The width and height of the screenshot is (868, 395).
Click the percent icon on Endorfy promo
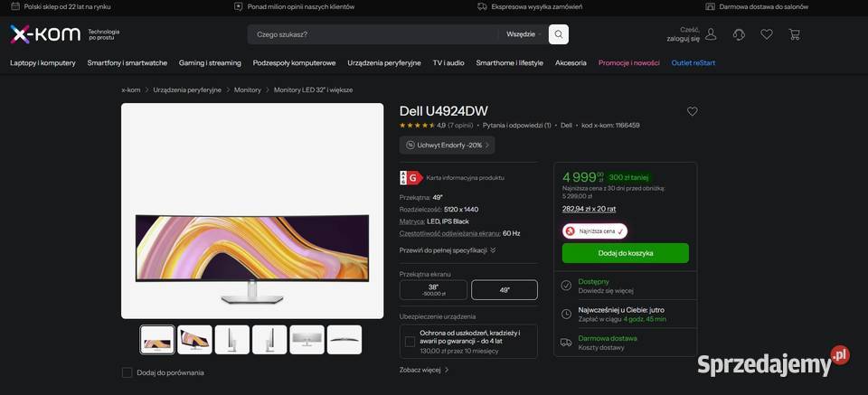tap(410, 145)
